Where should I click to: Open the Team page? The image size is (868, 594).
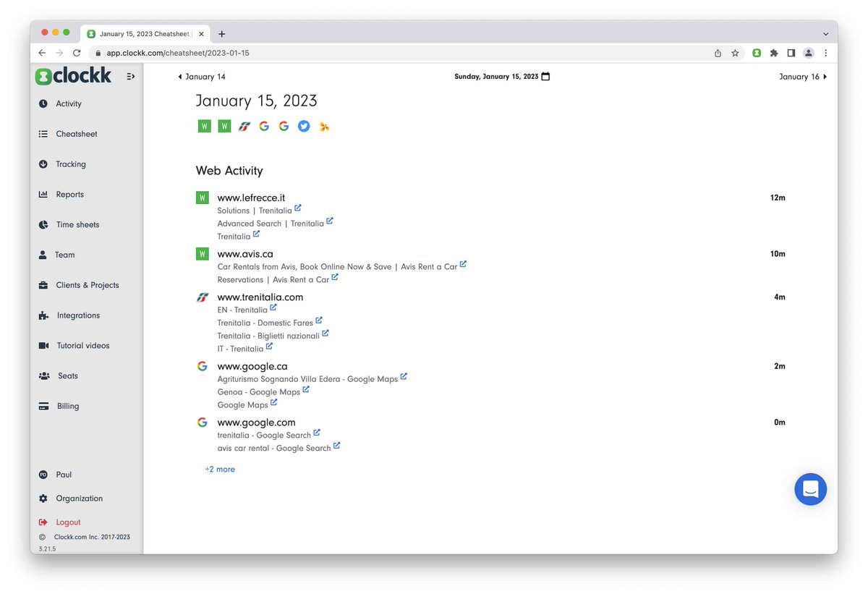[64, 255]
